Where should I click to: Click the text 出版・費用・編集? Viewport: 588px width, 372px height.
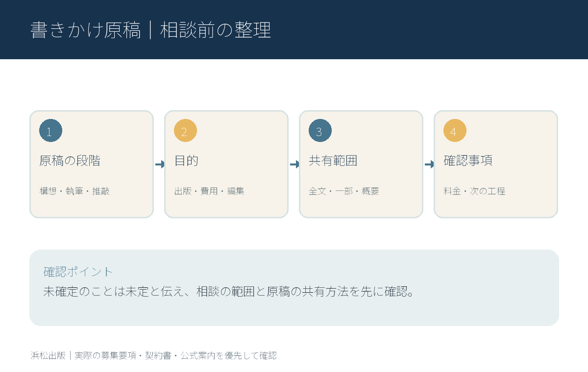click(209, 191)
